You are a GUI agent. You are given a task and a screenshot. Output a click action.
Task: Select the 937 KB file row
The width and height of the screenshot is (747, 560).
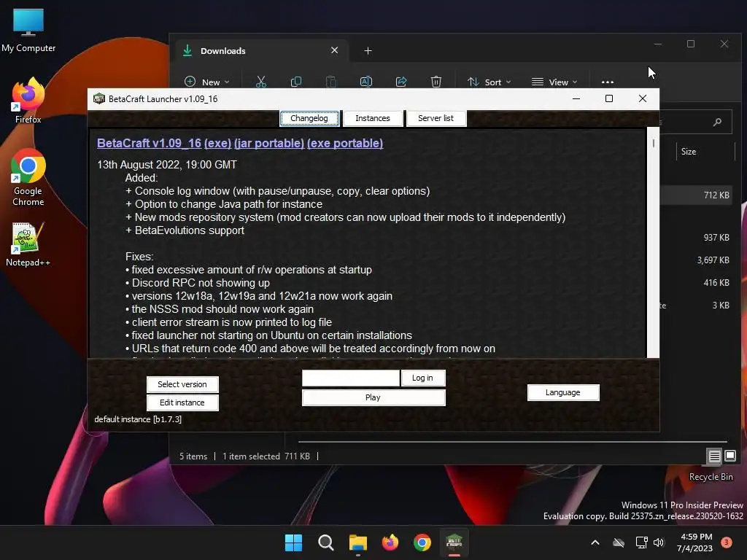[697, 237]
